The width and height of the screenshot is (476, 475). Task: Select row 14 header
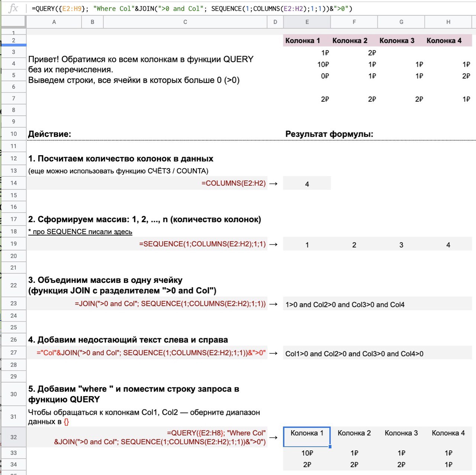click(14, 183)
